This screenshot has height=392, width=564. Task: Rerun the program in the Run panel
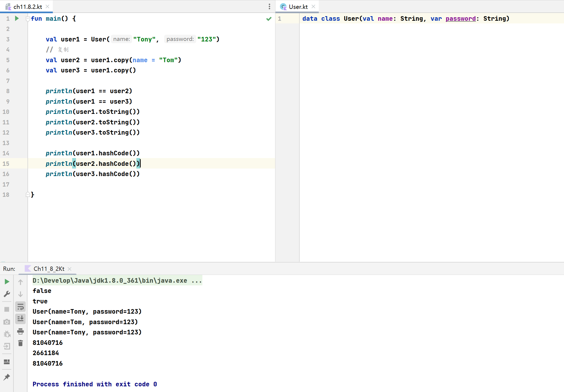[7, 282]
